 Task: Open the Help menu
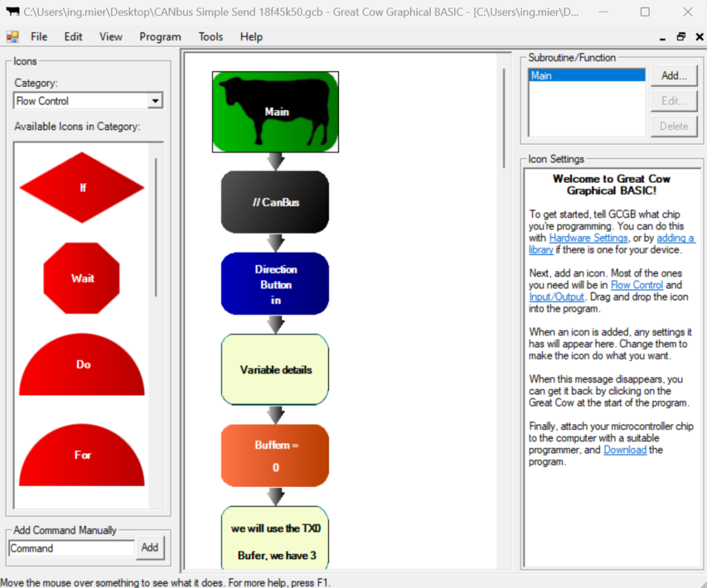pyautogui.click(x=251, y=37)
